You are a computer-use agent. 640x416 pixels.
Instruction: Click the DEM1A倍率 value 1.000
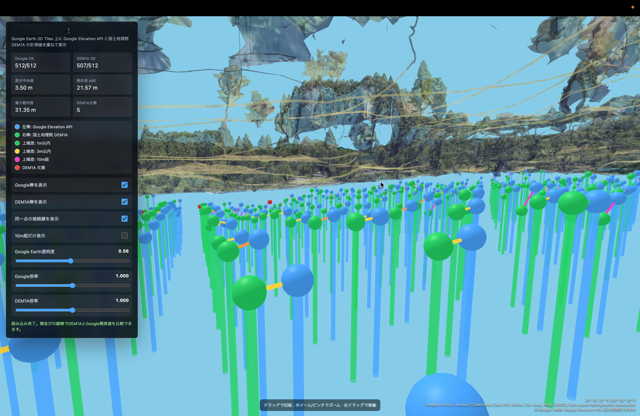click(122, 300)
